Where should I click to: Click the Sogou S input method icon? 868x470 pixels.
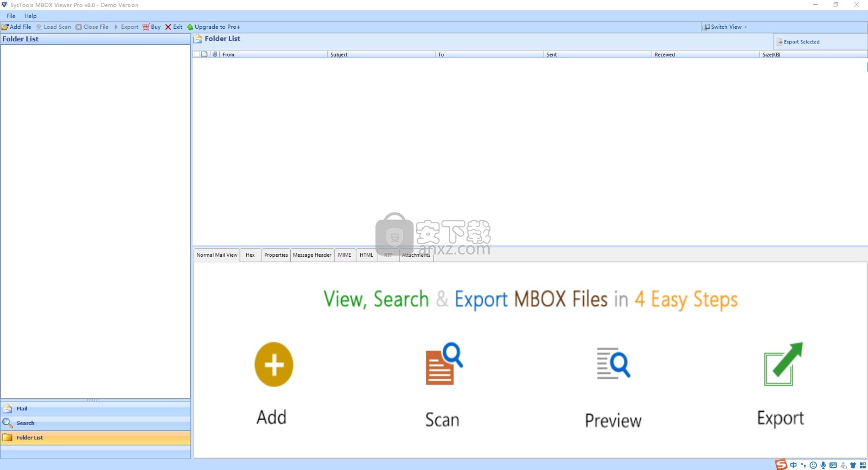781,465
